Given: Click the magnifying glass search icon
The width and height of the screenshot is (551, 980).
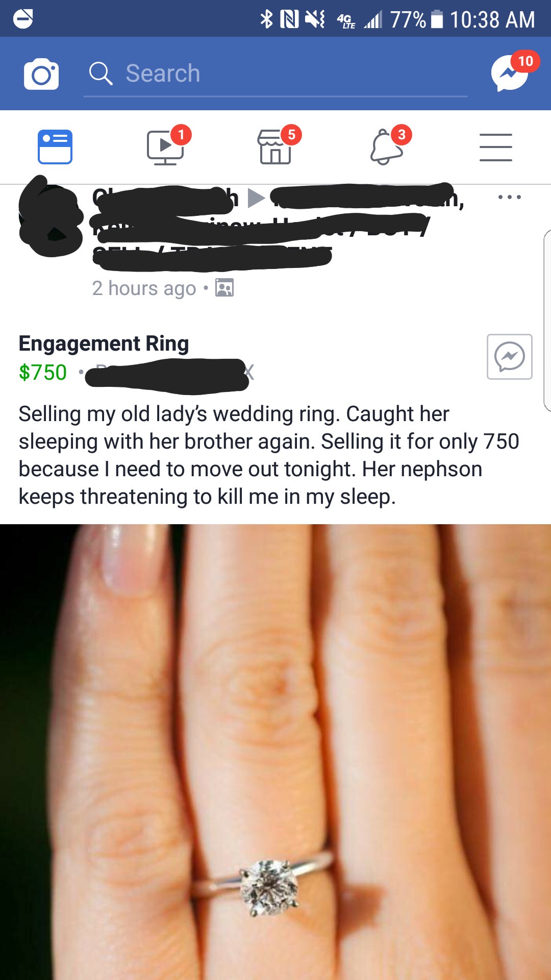Looking at the screenshot, I should [101, 73].
